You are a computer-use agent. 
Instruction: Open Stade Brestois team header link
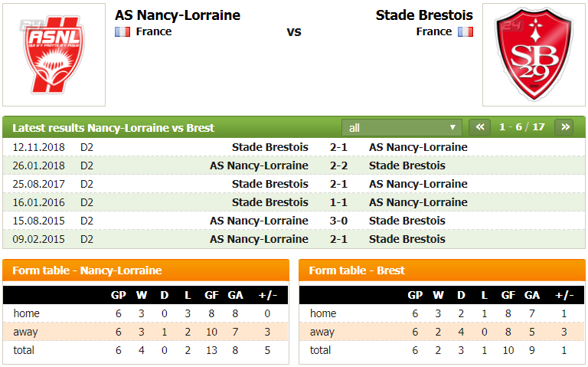424,15
